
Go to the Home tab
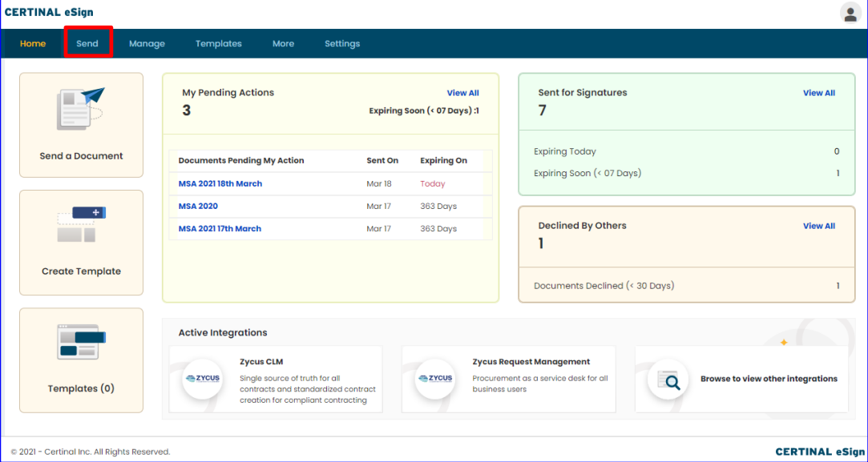(33, 44)
